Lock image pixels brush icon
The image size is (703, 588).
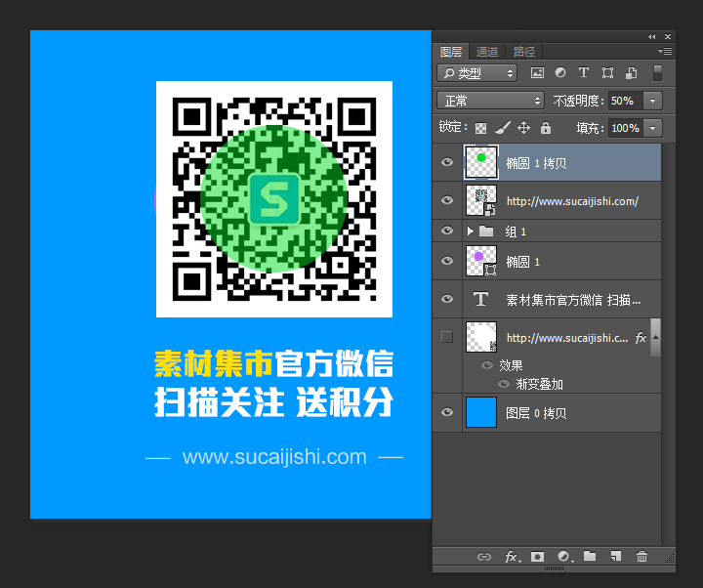(x=503, y=128)
